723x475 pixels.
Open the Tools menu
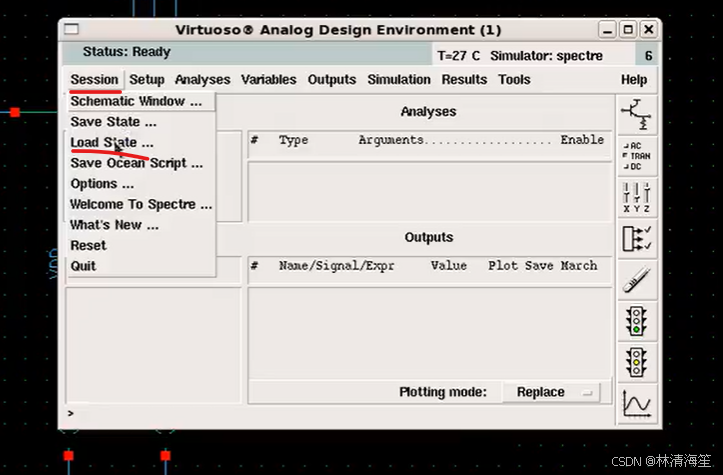coord(514,80)
